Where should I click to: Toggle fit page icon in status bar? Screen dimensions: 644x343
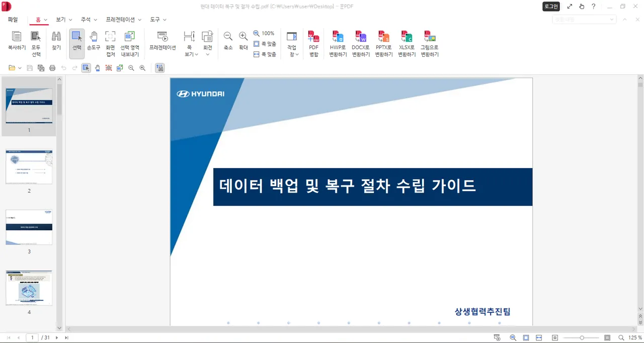click(526, 337)
